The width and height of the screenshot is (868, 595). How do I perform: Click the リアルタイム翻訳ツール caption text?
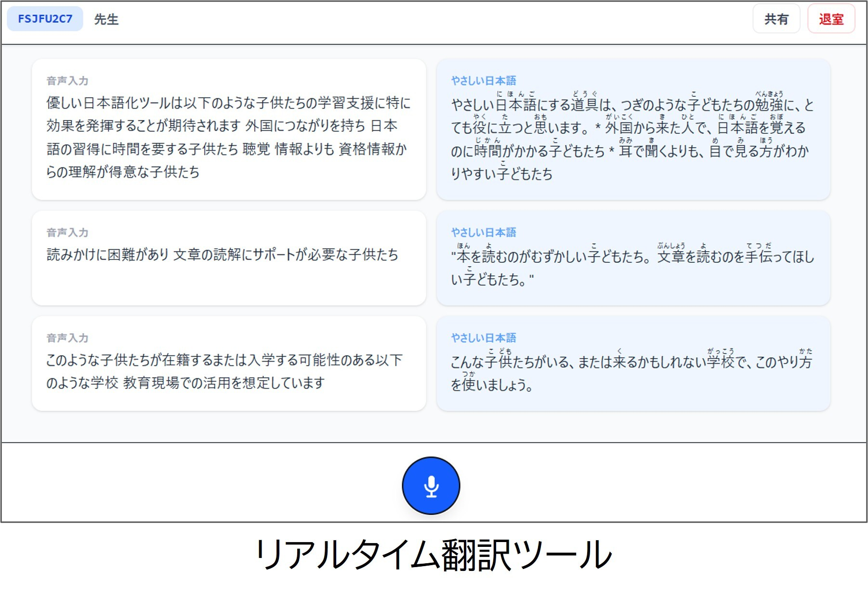click(x=434, y=555)
